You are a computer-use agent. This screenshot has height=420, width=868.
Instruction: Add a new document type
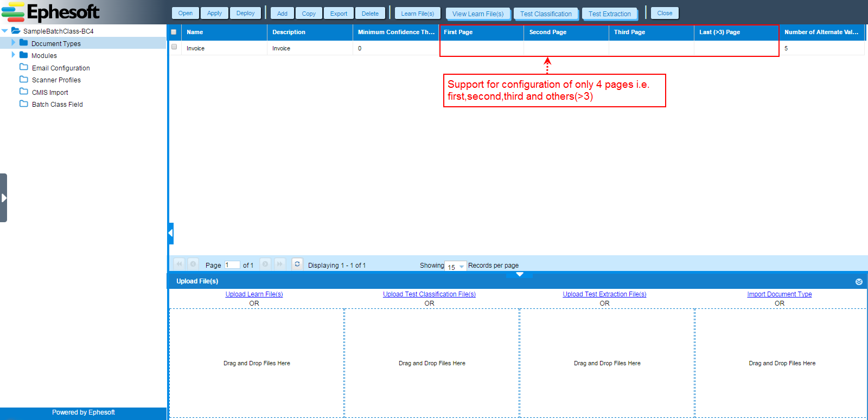coord(282,14)
